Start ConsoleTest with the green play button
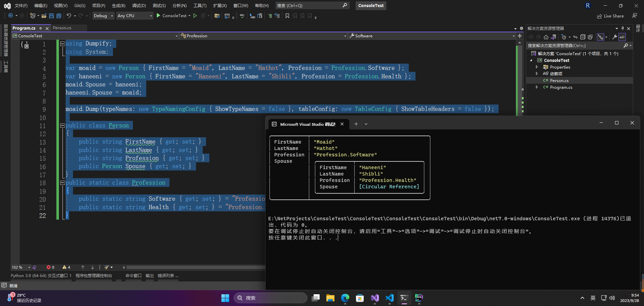The image size is (644, 306). pos(158,16)
